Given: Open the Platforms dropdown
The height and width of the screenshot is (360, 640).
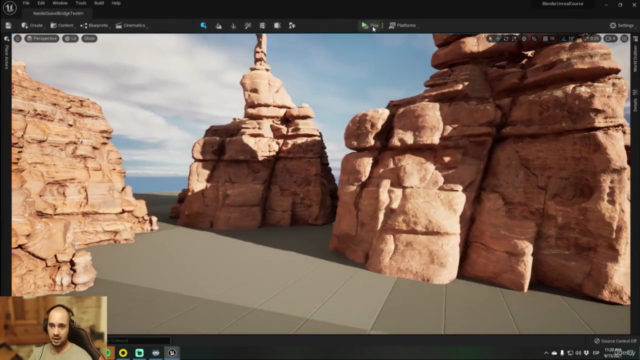Looking at the screenshot, I should tap(403, 26).
